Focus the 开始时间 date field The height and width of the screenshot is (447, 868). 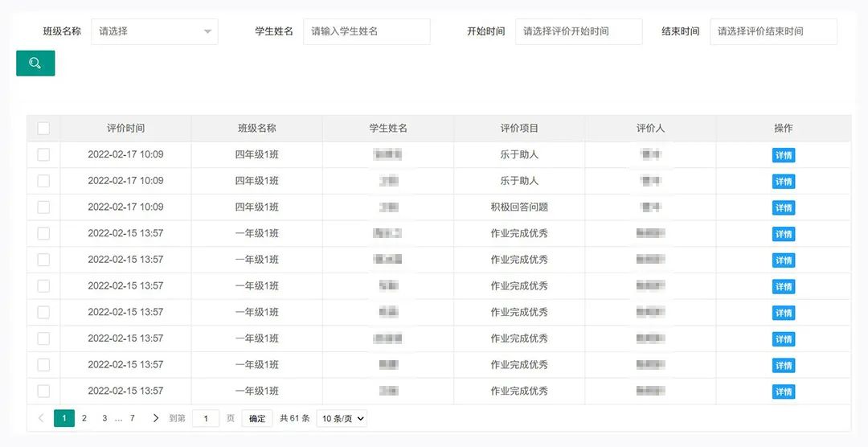pos(579,31)
